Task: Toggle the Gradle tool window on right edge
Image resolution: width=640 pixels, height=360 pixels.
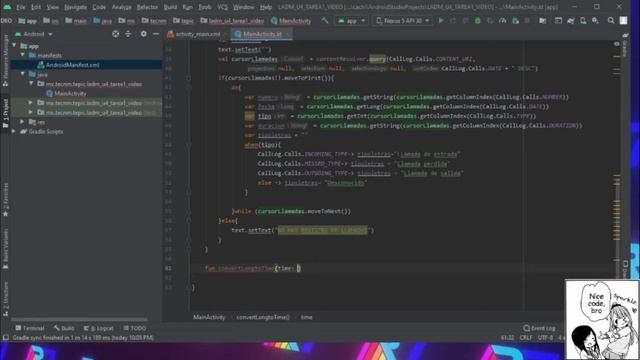Action: (624, 46)
